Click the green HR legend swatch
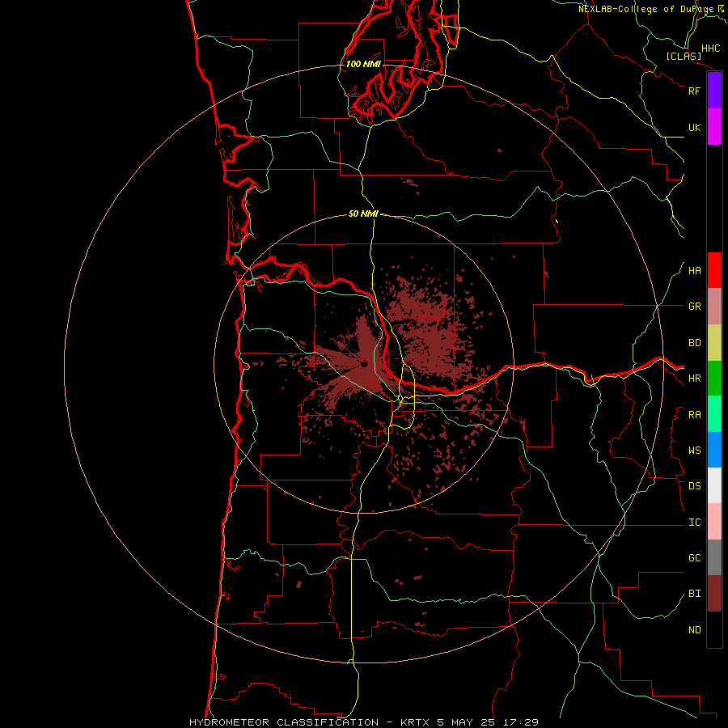 pyautogui.click(x=714, y=379)
